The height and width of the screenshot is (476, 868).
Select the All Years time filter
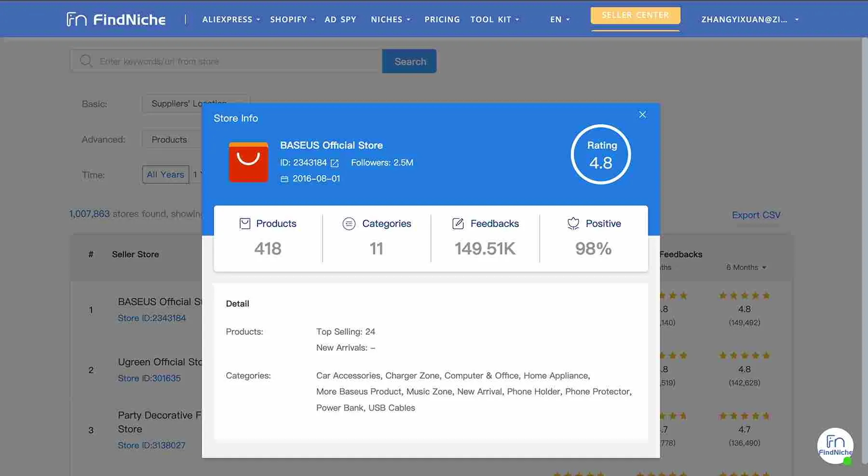pos(165,174)
